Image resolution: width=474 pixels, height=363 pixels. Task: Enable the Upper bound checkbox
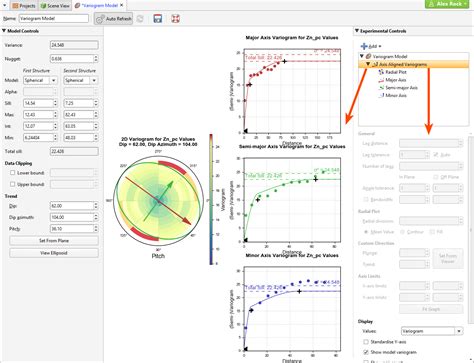[13, 184]
